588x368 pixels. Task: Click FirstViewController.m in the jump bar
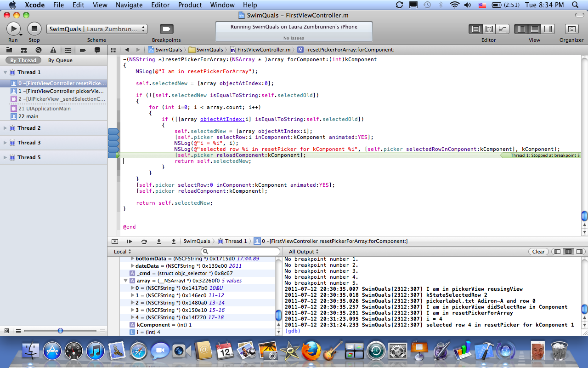tap(260, 50)
